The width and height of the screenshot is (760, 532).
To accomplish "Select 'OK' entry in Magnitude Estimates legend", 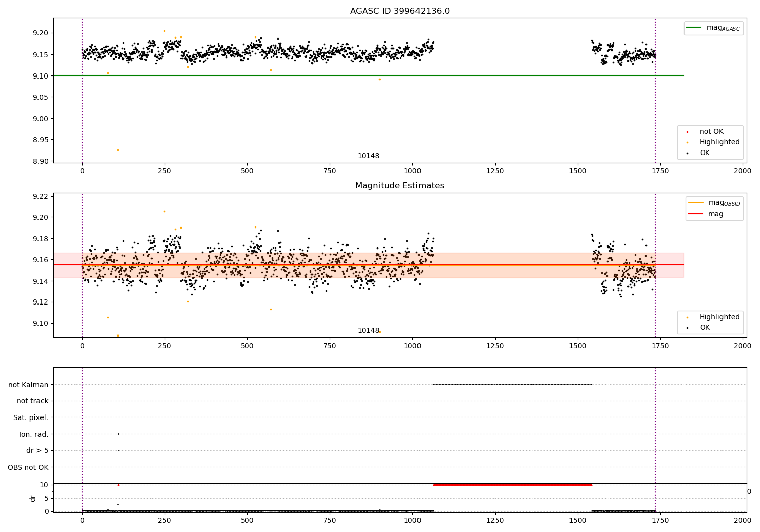I will (705, 327).
